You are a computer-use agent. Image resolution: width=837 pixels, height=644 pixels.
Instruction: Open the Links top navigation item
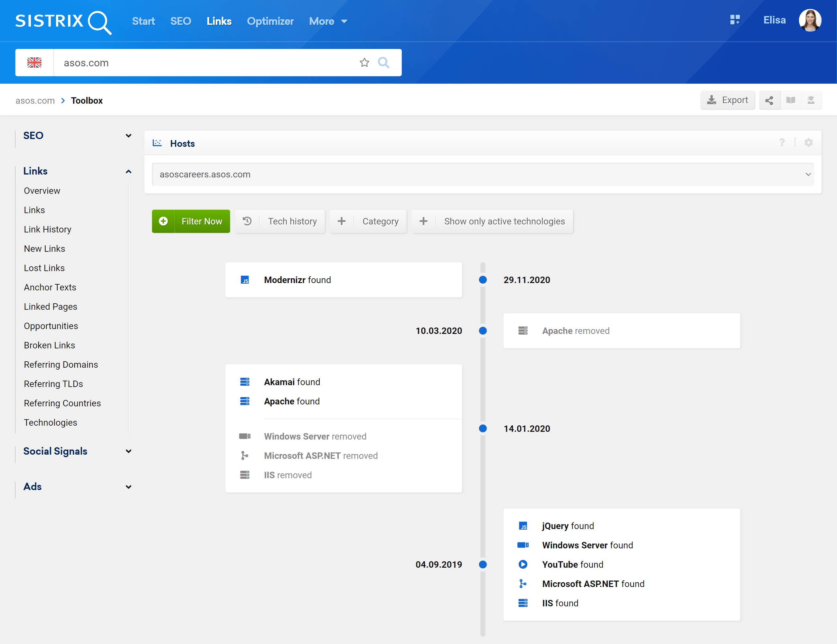pyautogui.click(x=219, y=22)
